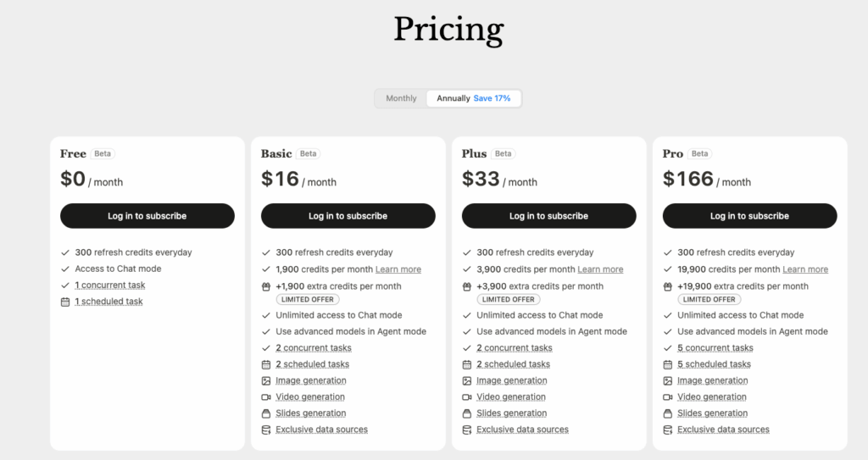Click the calendar icon next to 1 scheduled task
The height and width of the screenshot is (460, 868).
65,302
